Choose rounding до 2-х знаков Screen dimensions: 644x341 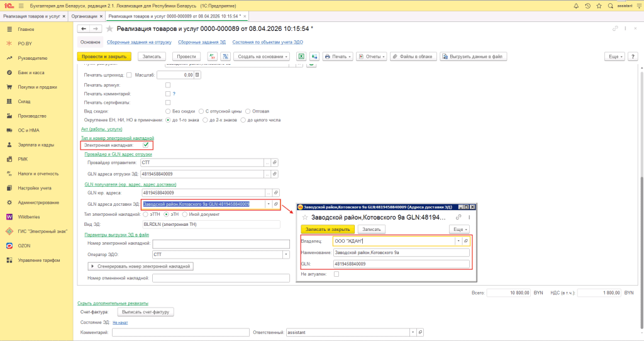click(205, 120)
